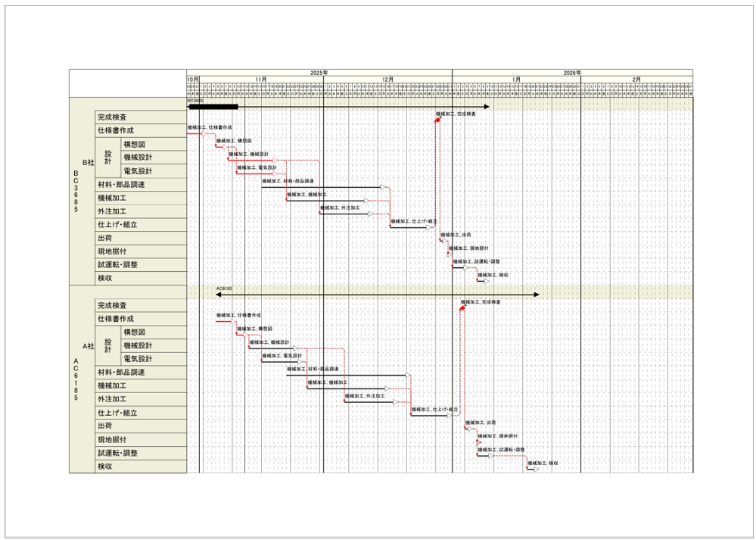
Task: Click the 2月 month header
Action: point(636,79)
